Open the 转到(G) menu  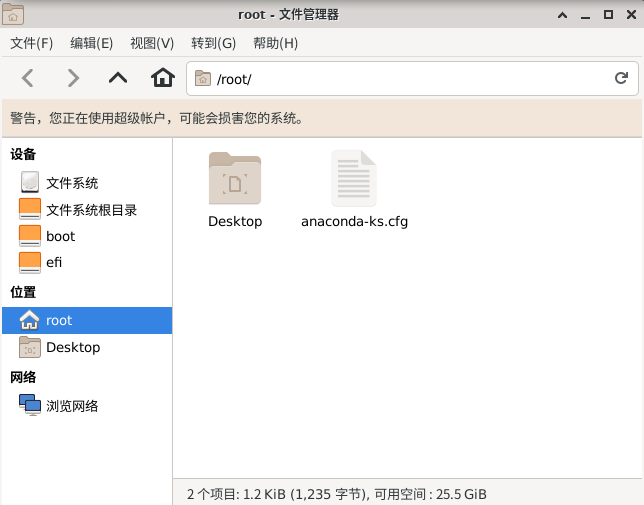coord(213,43)
